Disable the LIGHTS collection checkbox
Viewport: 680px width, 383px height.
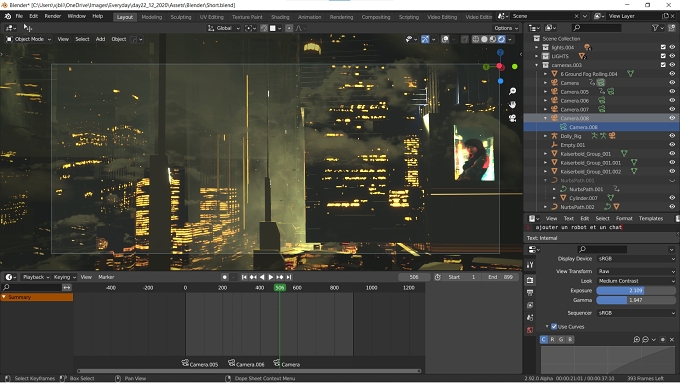663,56
